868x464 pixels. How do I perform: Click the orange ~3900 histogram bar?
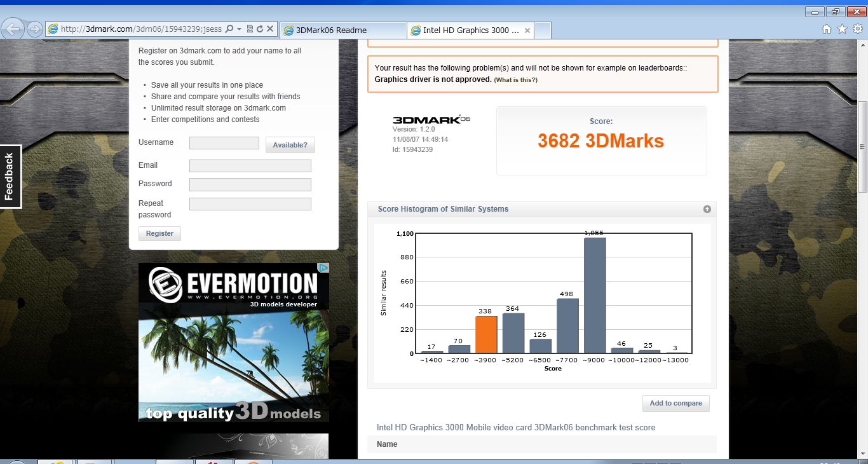[486, 334]
